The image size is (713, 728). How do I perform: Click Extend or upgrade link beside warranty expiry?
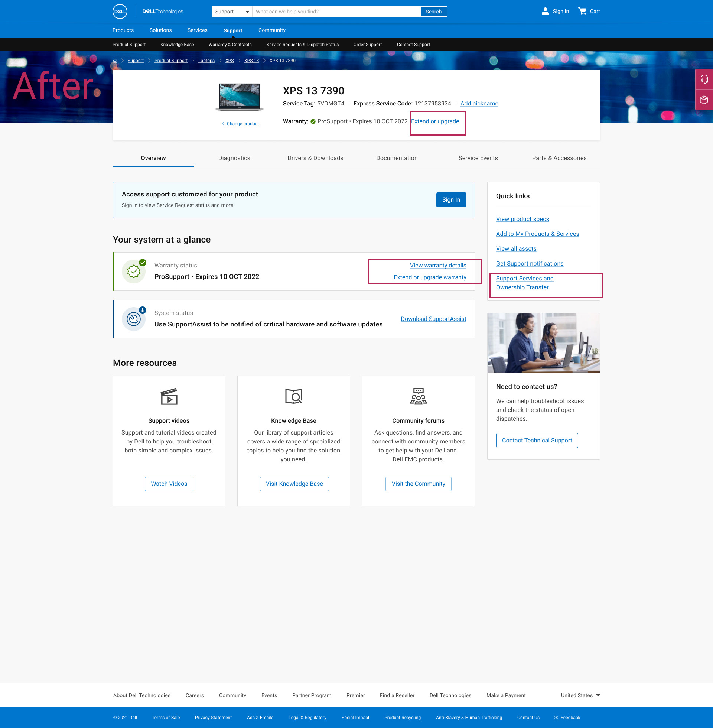(435, 121)
